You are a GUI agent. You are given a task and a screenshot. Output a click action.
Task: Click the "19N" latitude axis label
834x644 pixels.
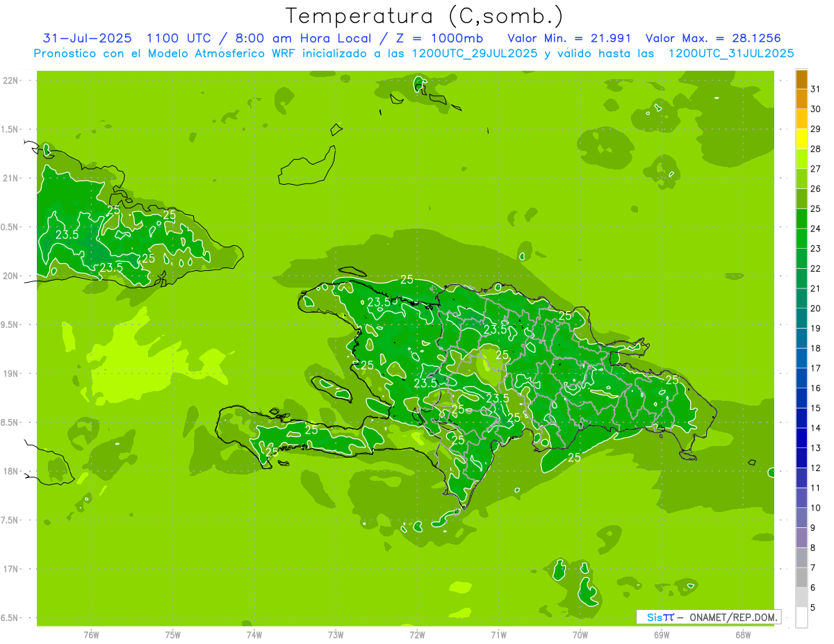[11, 374]
